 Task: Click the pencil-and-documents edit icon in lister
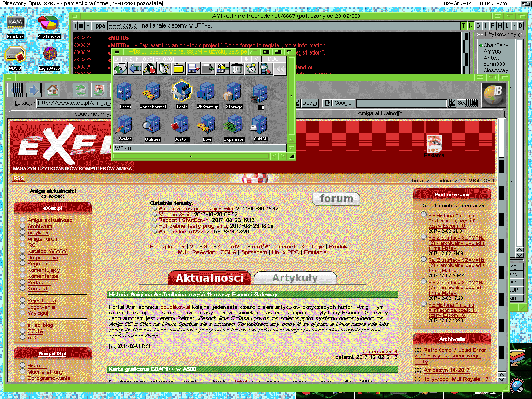click(x=150, y=69)
